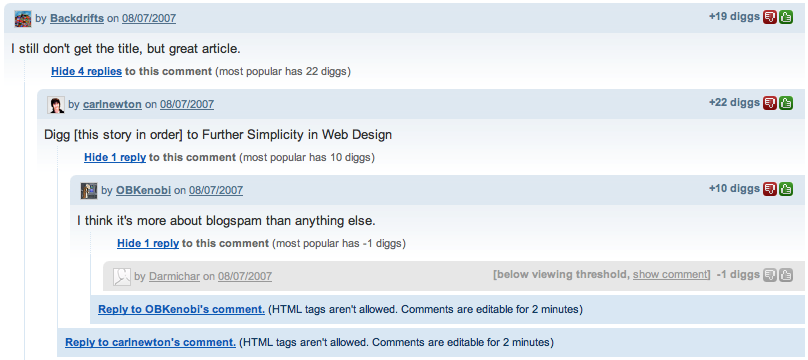Show the hidden below-threshold comment
This screenshot has height=360, width=808.
pyautogui.click(x=671, y=275)
